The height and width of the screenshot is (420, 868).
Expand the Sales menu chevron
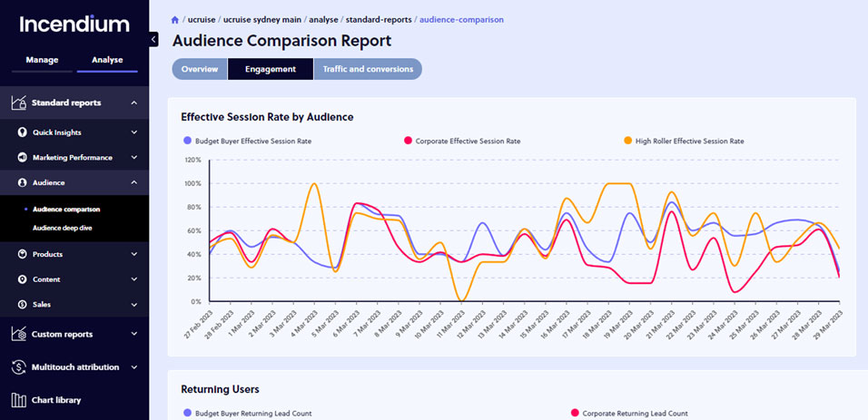coord(133,306)
